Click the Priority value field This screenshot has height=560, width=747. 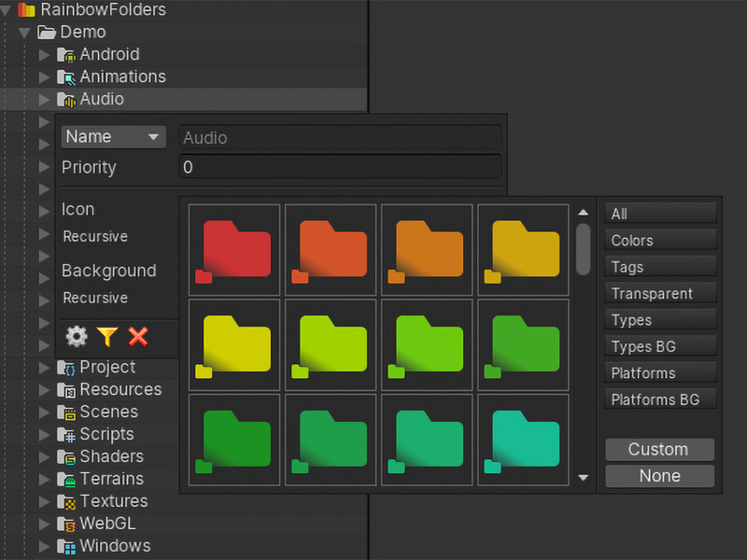340,167
